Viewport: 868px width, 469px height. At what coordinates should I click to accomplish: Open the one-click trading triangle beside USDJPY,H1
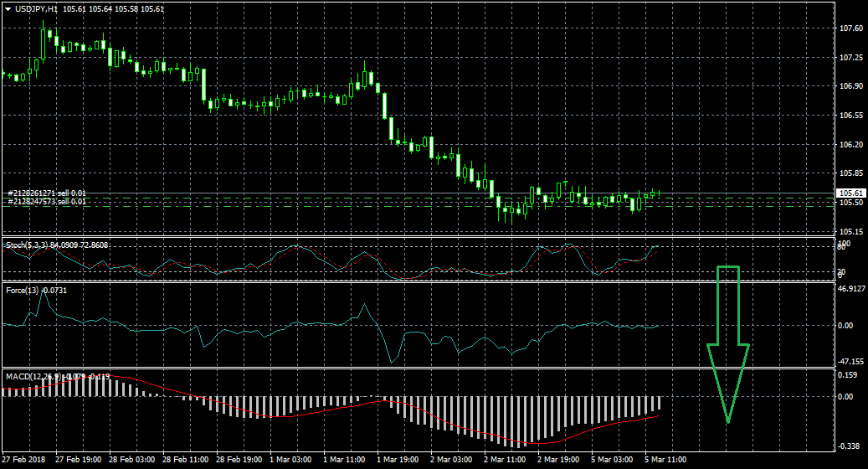(8, 8)
